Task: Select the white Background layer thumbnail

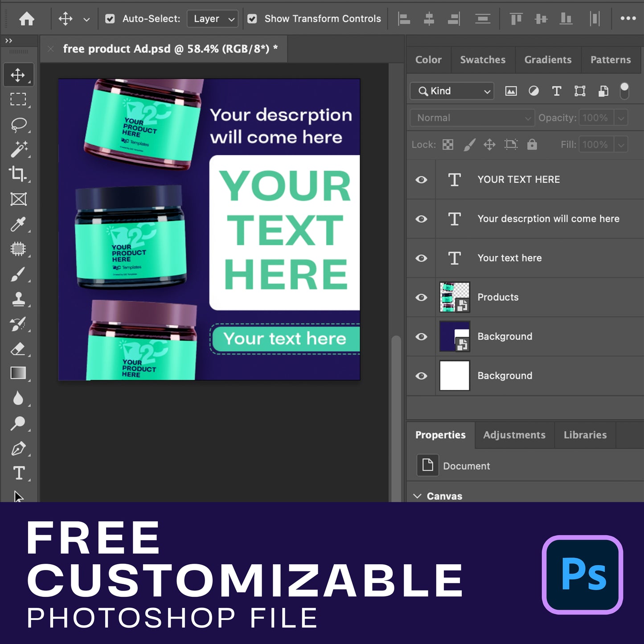Action: pos(455,376)
